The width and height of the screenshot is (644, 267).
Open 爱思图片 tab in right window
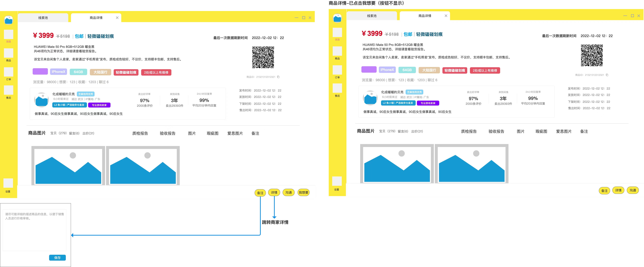564,131
